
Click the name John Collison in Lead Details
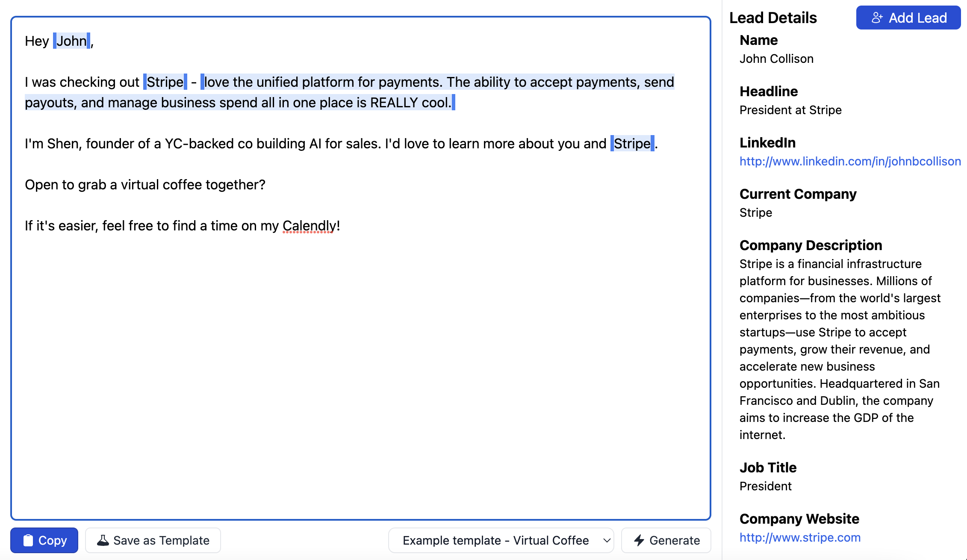(x=776, y=59)
